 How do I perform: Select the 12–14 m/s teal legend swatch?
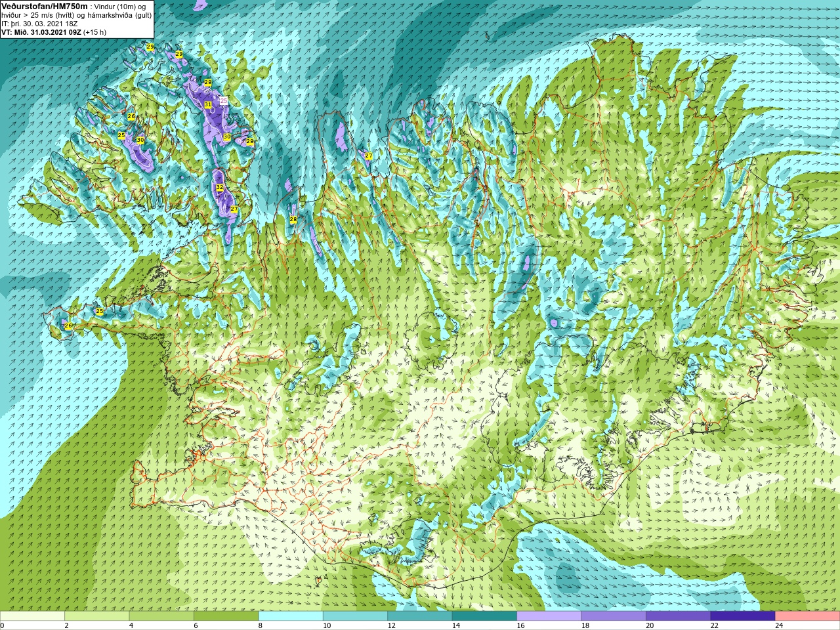420,616
